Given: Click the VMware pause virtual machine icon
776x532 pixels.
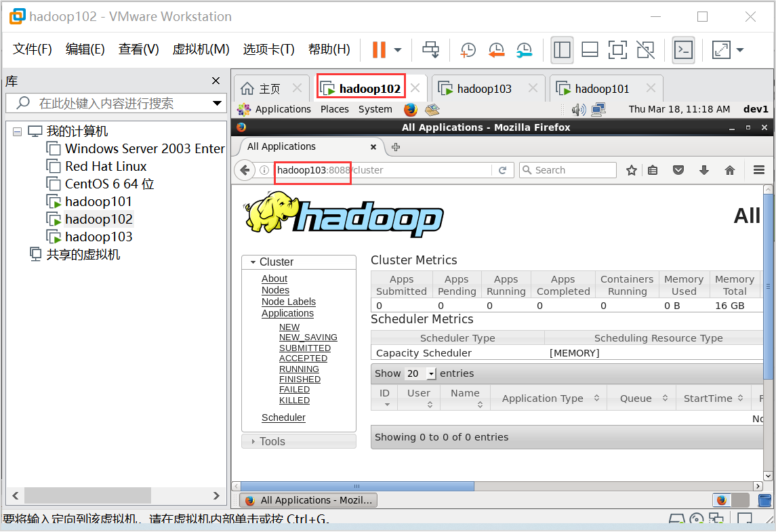Looking at the screenshot, I should [x=379, y=49].
